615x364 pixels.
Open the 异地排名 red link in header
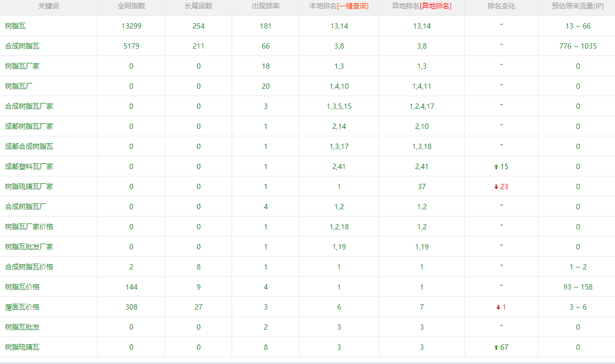435,6
